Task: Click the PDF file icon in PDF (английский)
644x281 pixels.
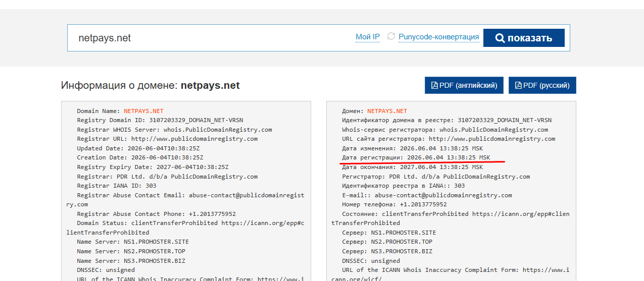Action: pyautogui.click(x=434, y=85)
